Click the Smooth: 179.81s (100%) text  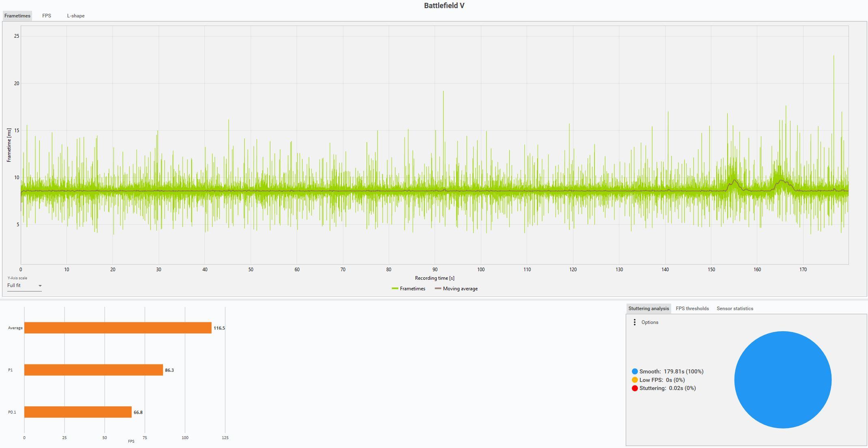click(x=672, y=371)
